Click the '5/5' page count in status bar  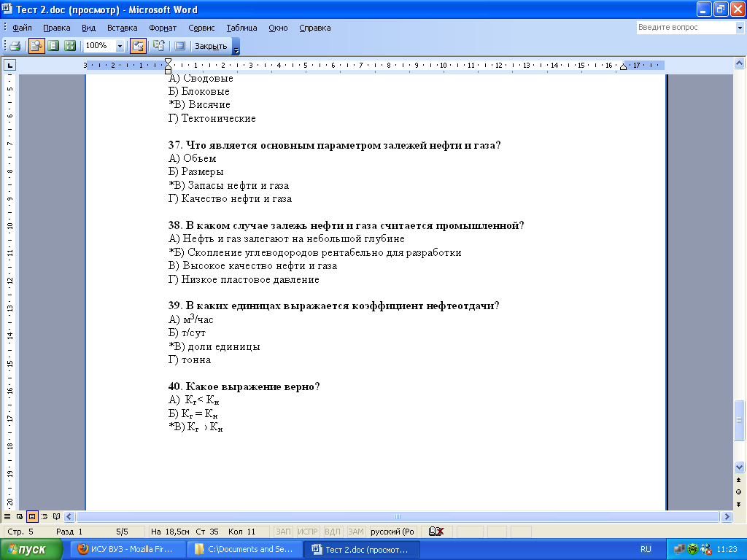coord(122,532)
